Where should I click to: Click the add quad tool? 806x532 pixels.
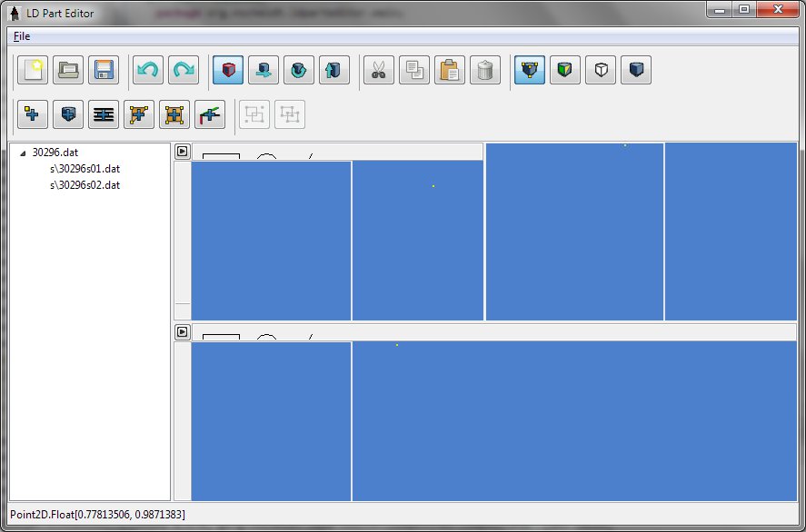[174, 114]
